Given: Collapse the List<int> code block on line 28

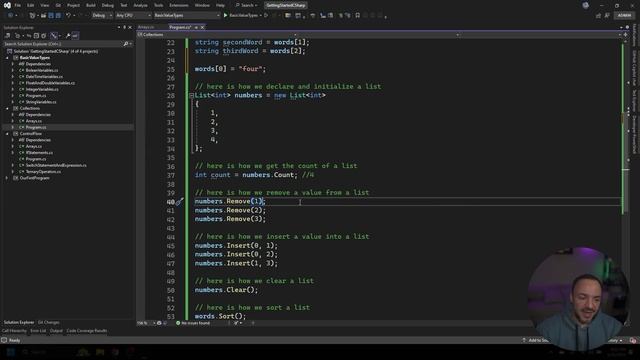Looking at the screenshot, I should 191,96.
